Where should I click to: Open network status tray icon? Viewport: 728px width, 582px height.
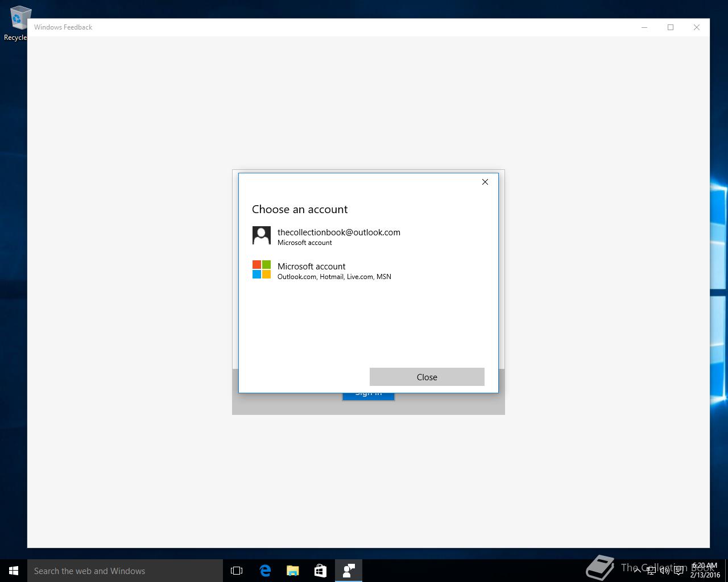click(651, 571)
